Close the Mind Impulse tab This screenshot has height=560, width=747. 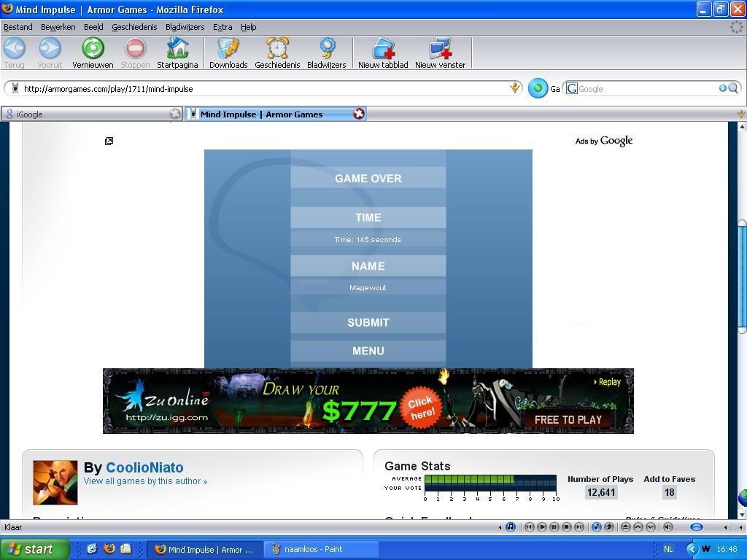(x=359, y=114)
